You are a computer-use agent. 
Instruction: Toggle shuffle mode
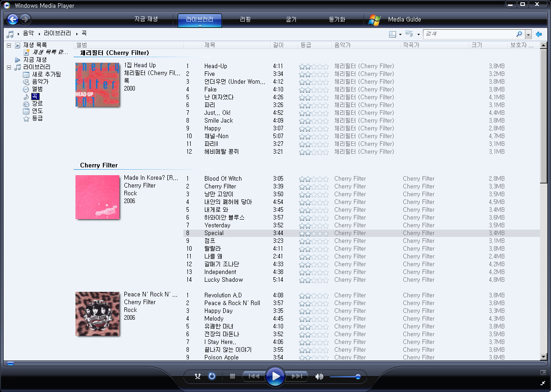(198, 376)
